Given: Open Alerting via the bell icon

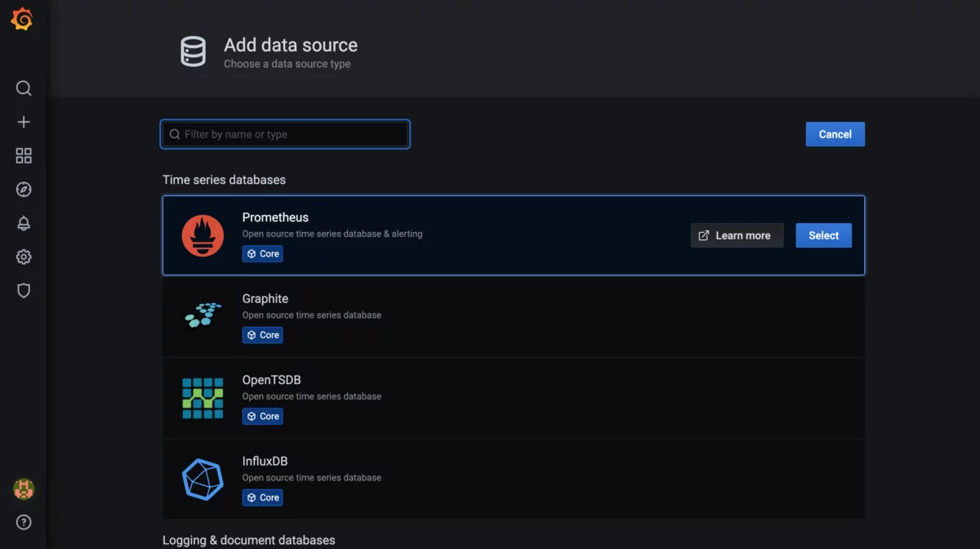Looking at the screenshot, I should [x=24, y=222].
